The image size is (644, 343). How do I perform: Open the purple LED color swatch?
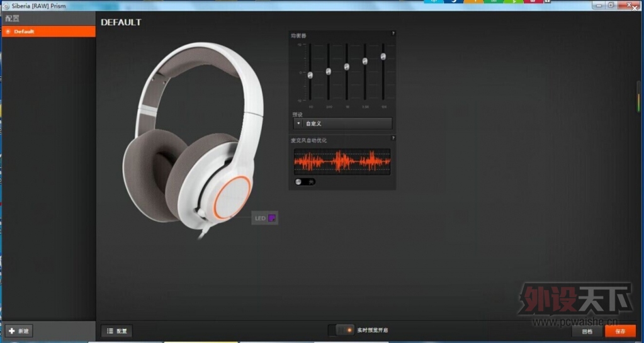coord(271,218)
